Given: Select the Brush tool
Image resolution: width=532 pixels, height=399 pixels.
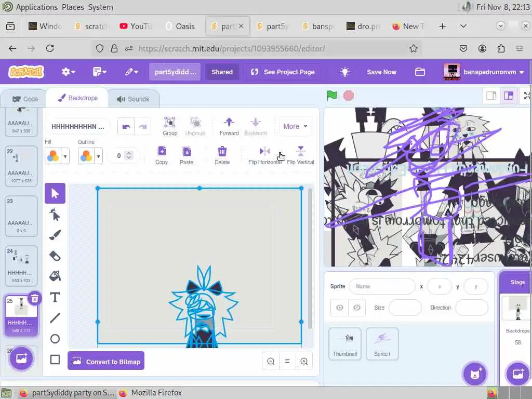Looking at the screenshot, I should [55, 235].
